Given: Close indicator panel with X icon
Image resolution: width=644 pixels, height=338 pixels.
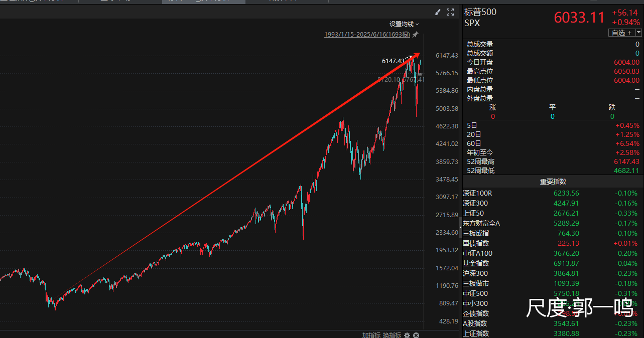Looking at the screenshot, I should (x=416, y=334).
